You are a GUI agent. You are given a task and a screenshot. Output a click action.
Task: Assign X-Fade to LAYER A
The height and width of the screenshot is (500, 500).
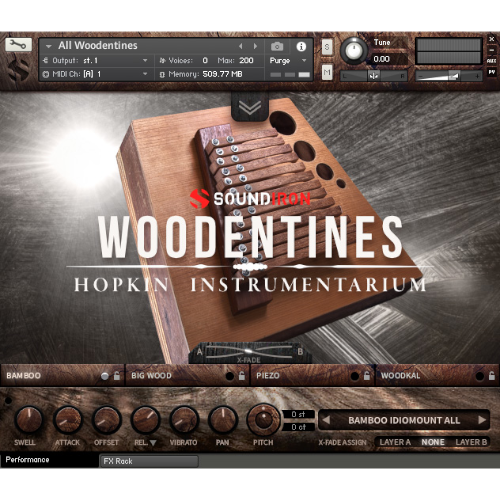click(x=395, y=442)
